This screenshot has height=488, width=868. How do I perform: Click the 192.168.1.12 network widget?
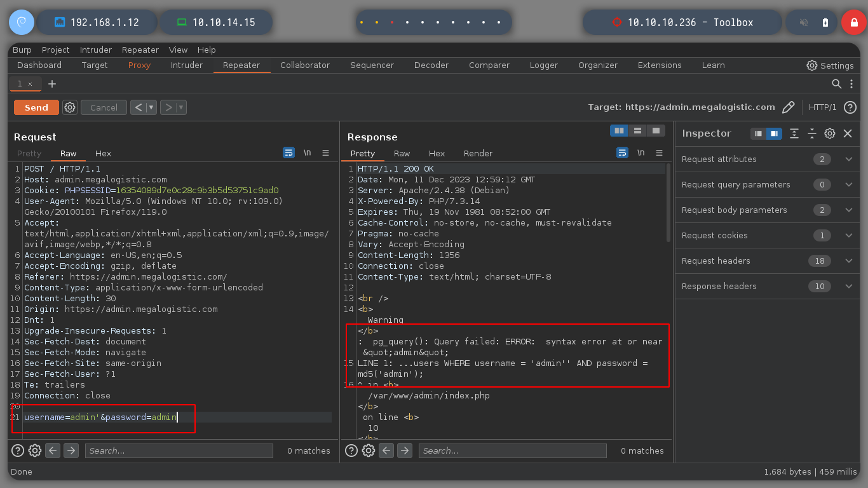coord(97,22)
